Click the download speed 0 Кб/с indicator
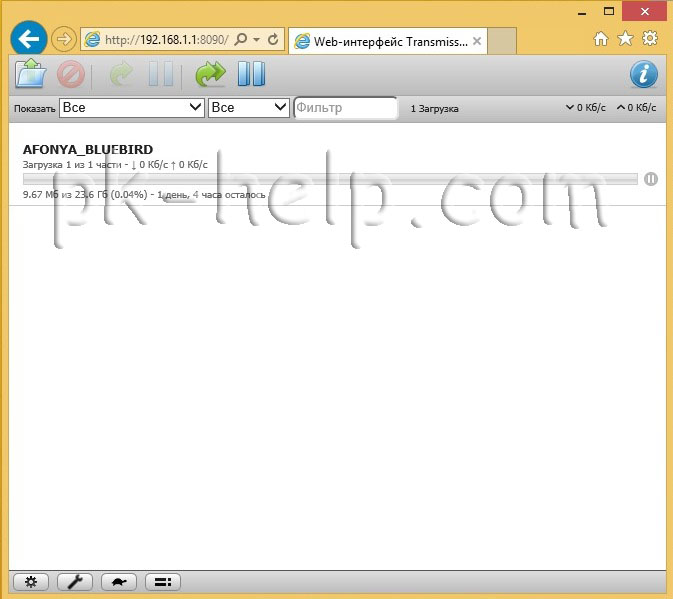Image resolution: width=673 pixels, height=599 pixels. tap(585, 108)
